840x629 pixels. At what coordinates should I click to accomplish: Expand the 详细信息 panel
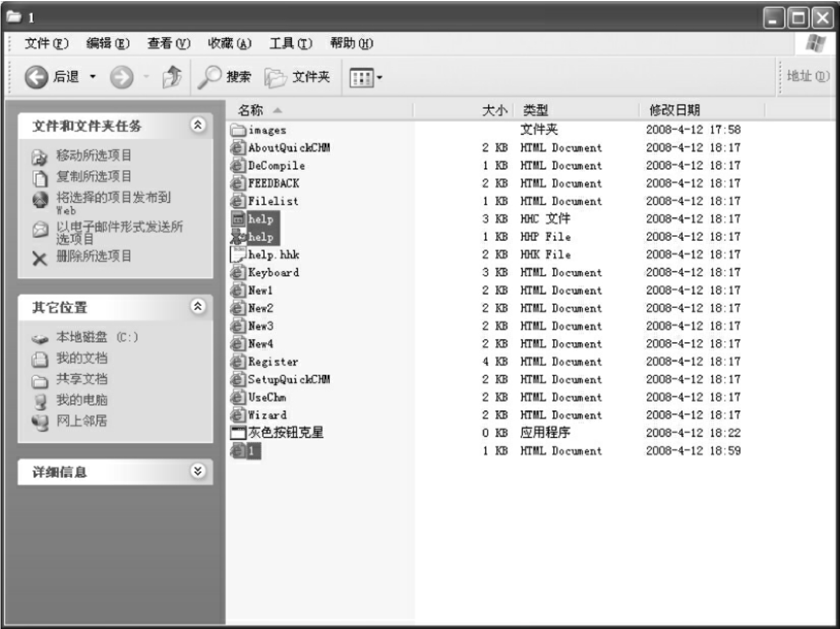[x=198, y=472]
